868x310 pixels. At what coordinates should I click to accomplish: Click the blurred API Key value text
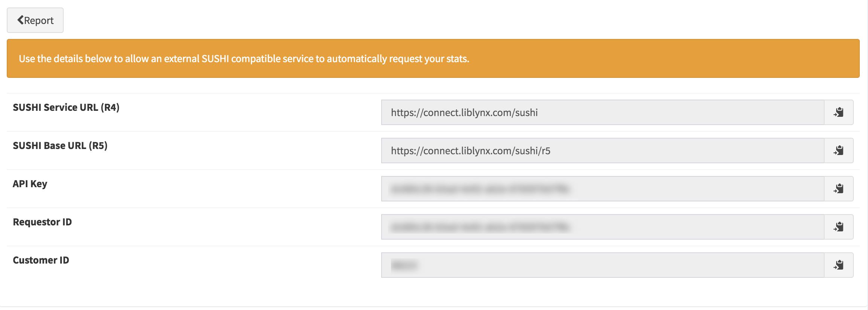coord(480,189)
